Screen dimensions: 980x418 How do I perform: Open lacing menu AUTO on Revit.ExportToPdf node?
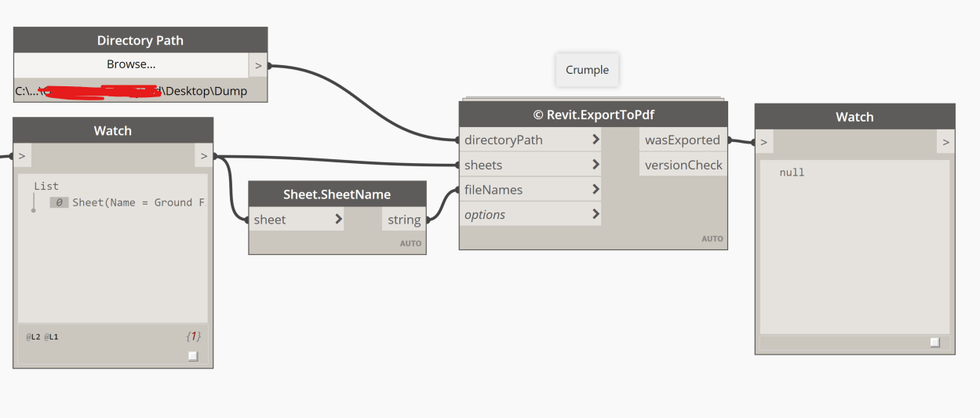click(x=712, y=238)
